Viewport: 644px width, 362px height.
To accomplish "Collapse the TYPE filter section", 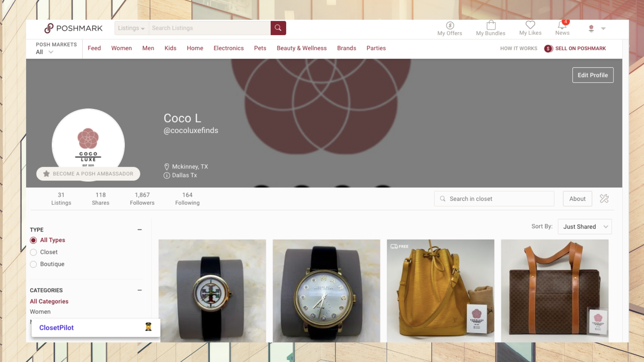I will click(x=140, y=230).
